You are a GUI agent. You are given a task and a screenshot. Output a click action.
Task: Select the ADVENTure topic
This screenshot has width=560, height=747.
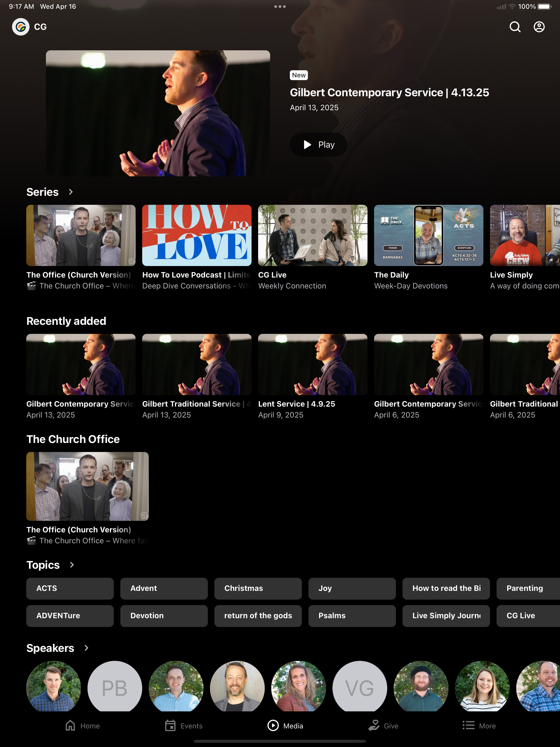[70, 616]
